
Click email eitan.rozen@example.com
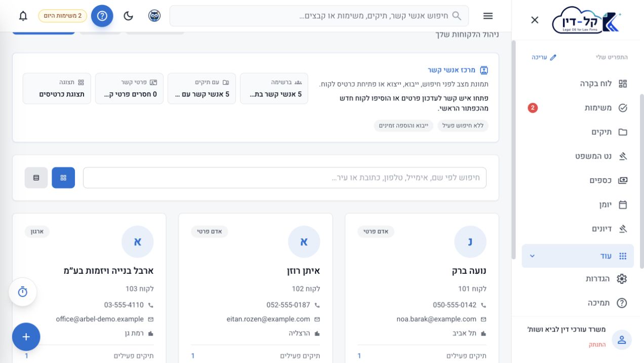(268, 319)
